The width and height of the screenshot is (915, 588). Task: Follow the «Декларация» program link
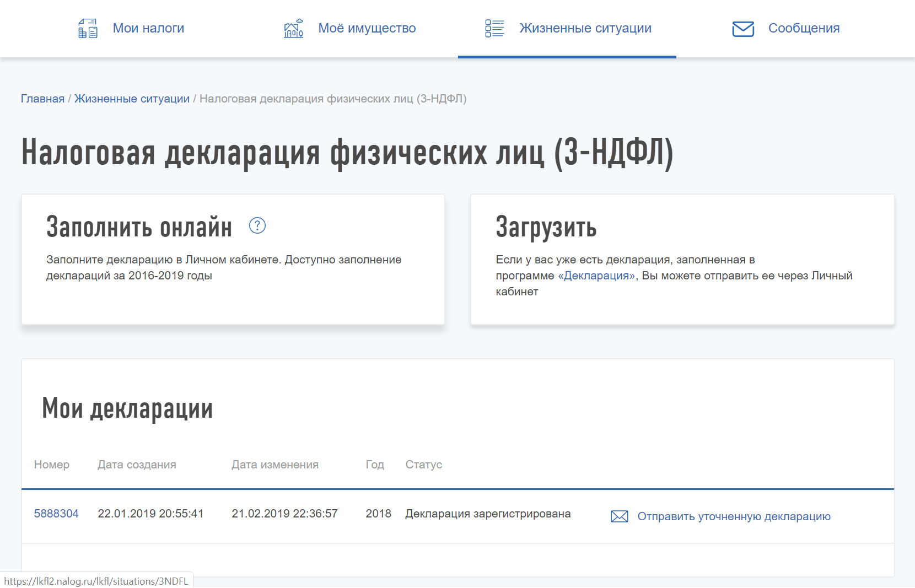point(596,276)
